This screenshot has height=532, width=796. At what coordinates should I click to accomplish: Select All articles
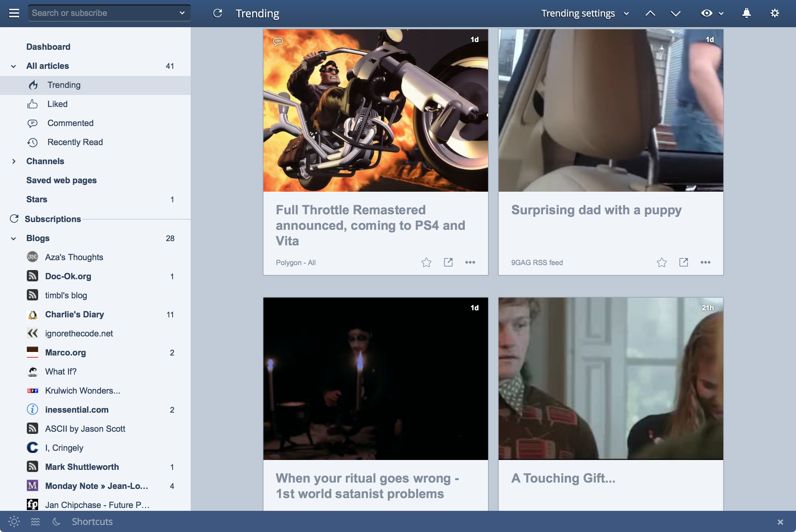(48, 66)
